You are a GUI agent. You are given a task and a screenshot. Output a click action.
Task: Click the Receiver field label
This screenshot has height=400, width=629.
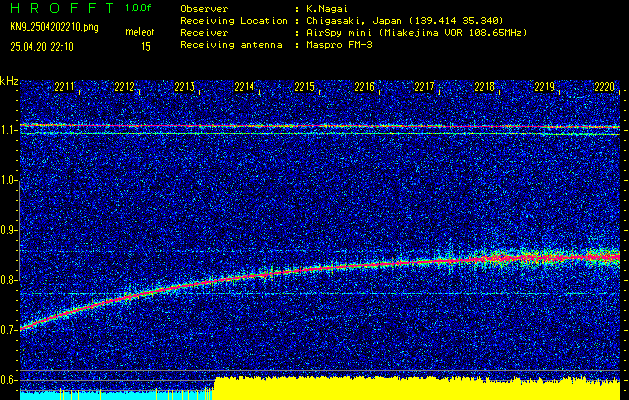pos(204,33)
